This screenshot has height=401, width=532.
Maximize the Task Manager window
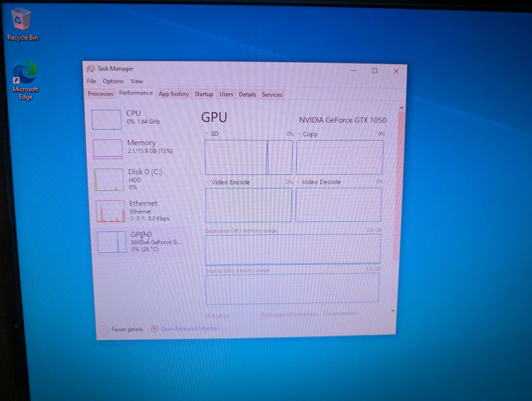click(374, 70)
